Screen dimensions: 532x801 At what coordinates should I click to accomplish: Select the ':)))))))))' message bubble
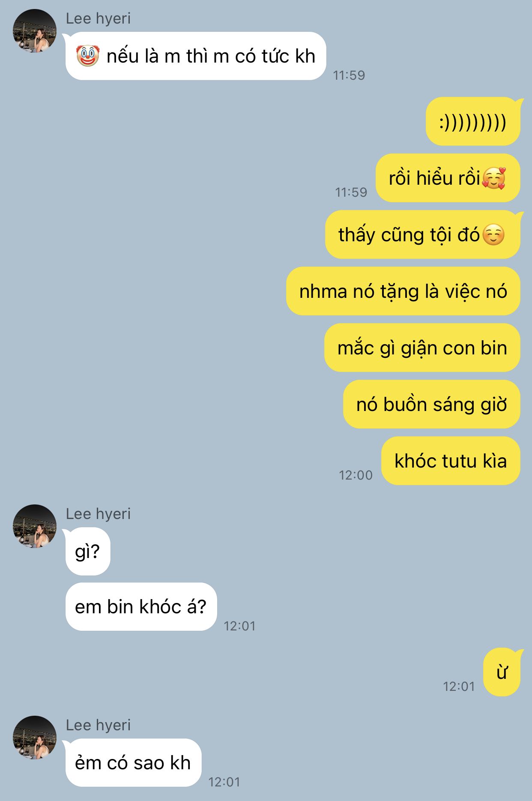(x=473, y=121)
